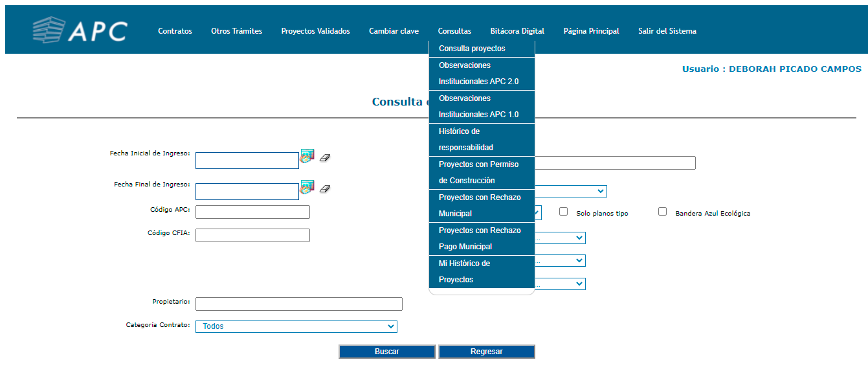Viewport: 868px width, 371px height.
Task: Open Otros Trámites menu
Action: [236, 31]
